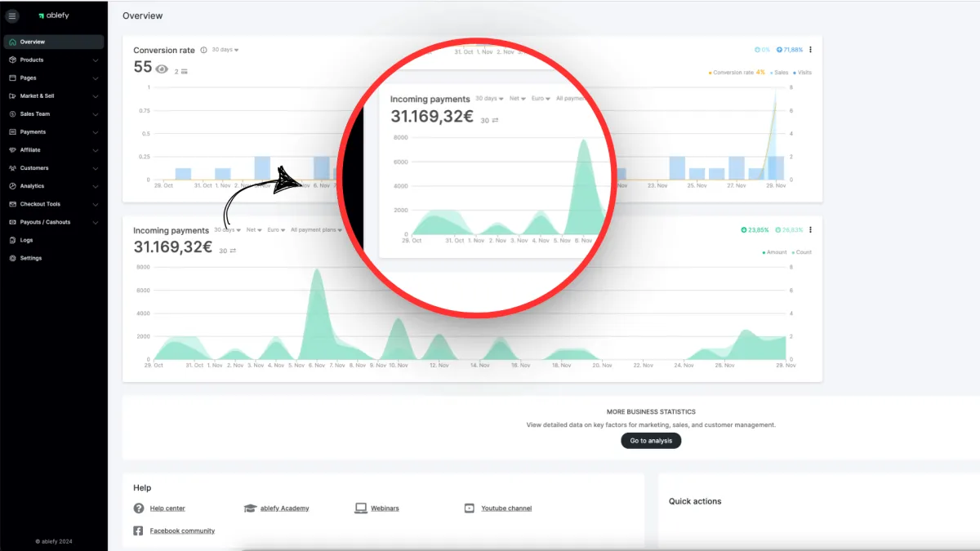980x551 pixels.
Task: Expand Sales Team chevron in sidebar
Action: tap(96, 114)
